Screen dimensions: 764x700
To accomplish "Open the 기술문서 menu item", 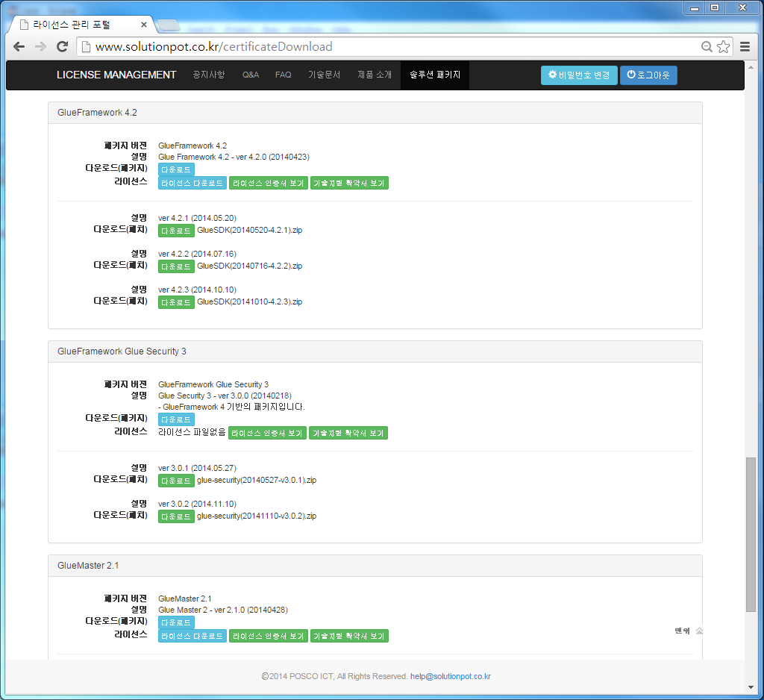I will [324, 75].
